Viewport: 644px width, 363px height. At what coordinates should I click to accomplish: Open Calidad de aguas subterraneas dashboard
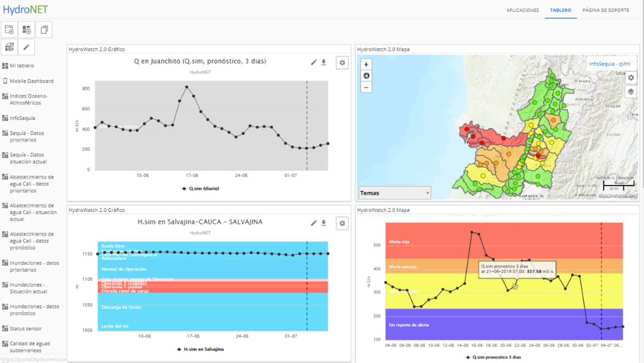(29, 347)
